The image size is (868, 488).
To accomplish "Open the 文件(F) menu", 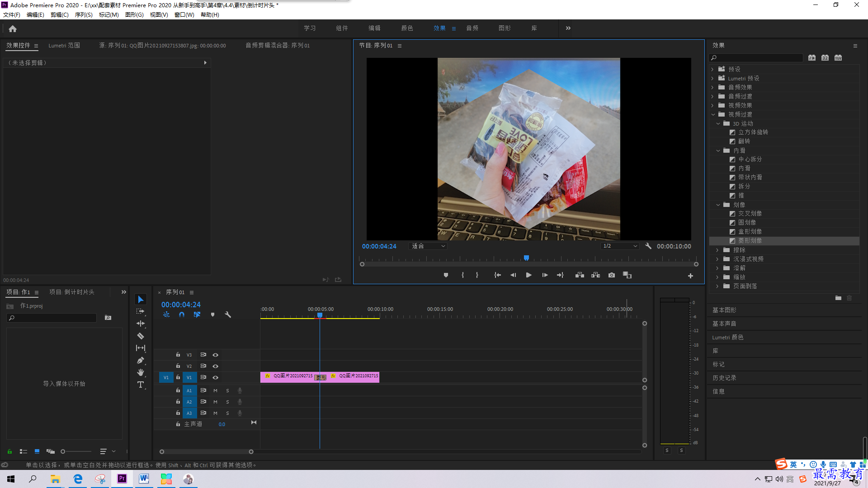I will pyautogui.click(x=12, y=15).
